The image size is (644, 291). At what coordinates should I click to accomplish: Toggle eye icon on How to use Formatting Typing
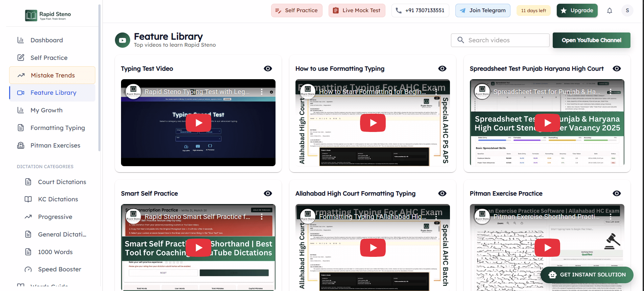(442, 69)
